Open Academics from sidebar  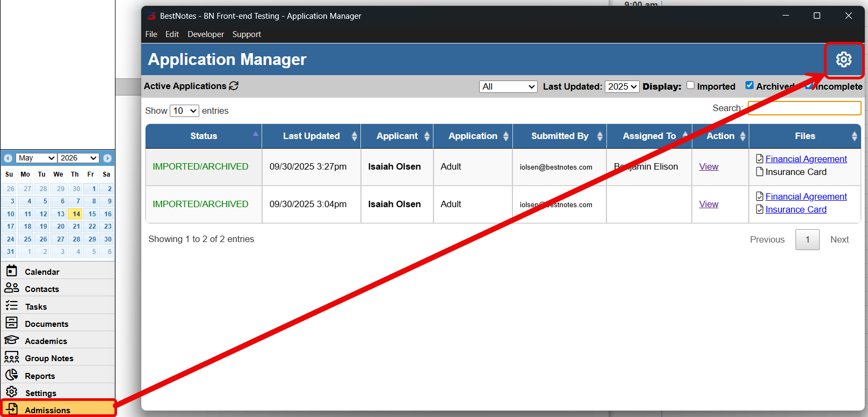click(58, 340)
